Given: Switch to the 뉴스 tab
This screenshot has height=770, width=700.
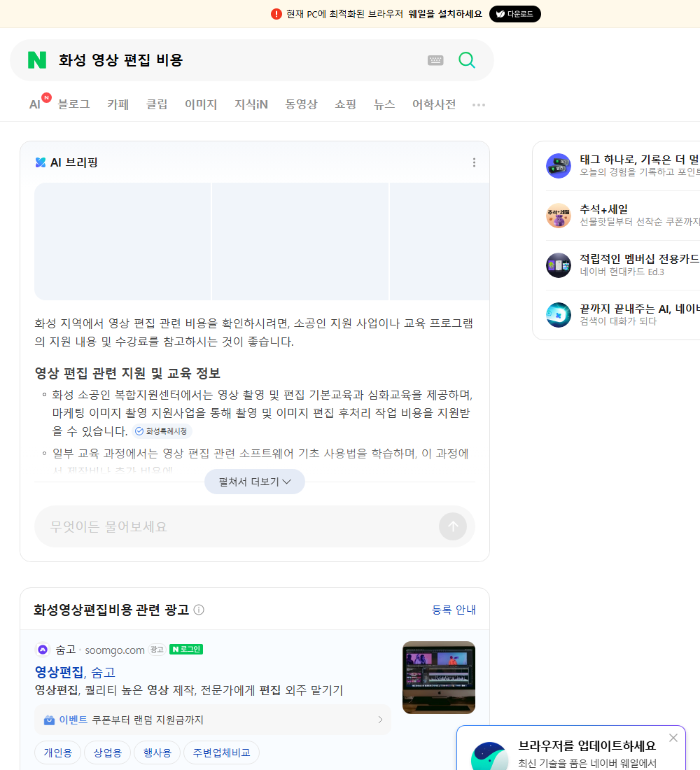Looking at the screenshot, I should coord(384,104).
